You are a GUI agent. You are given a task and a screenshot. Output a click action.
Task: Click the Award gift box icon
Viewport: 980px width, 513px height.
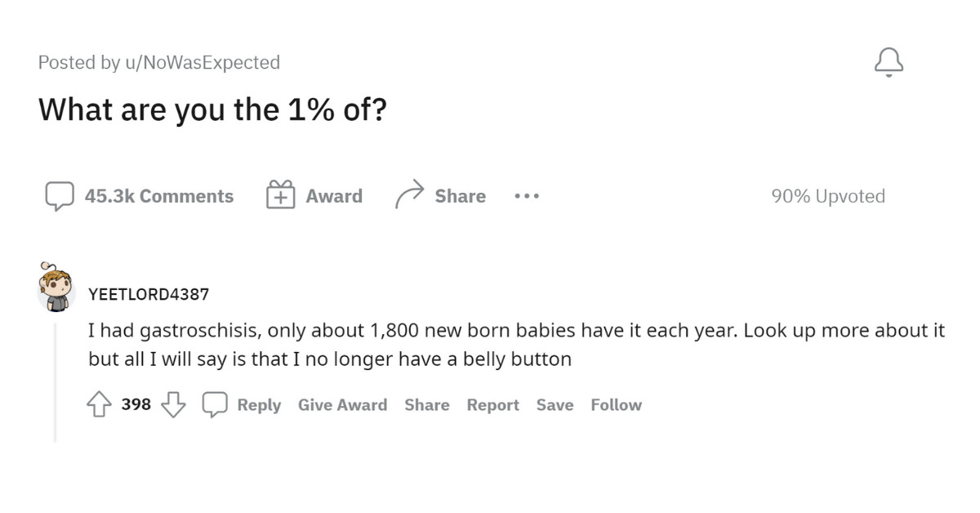[x=280, y=194]
